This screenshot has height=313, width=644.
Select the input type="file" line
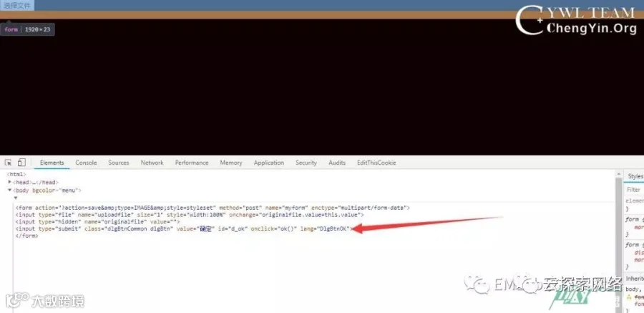190,215
